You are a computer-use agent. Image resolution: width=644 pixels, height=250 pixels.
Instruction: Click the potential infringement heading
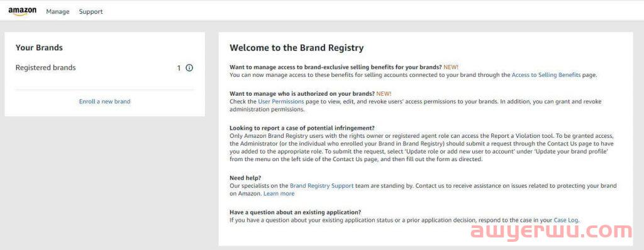[302, 128]
